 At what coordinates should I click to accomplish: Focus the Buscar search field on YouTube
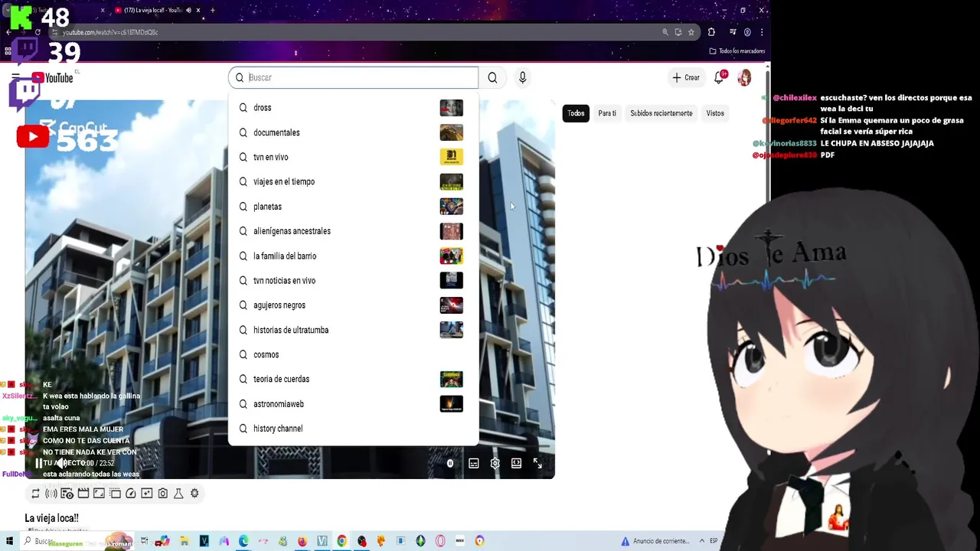(353, 77)
